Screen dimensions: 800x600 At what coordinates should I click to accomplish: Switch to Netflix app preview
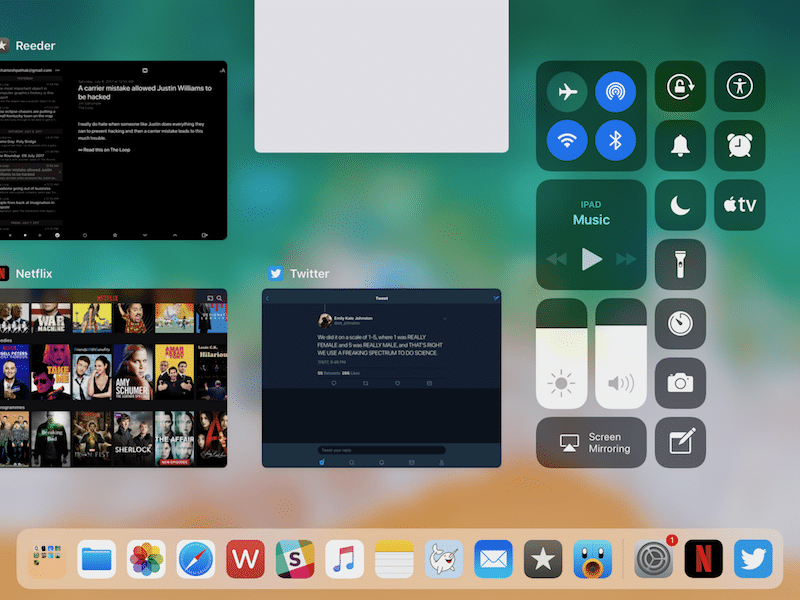coord(113,378)
